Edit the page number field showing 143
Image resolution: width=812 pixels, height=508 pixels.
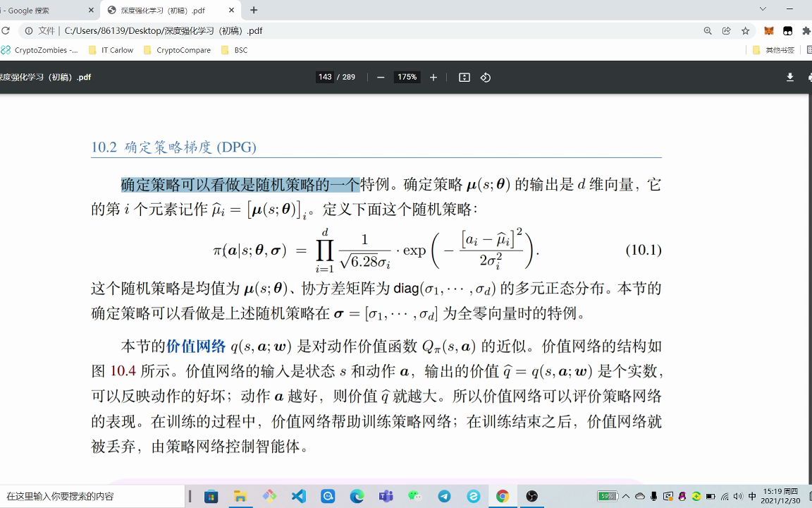tap(325, 77)
